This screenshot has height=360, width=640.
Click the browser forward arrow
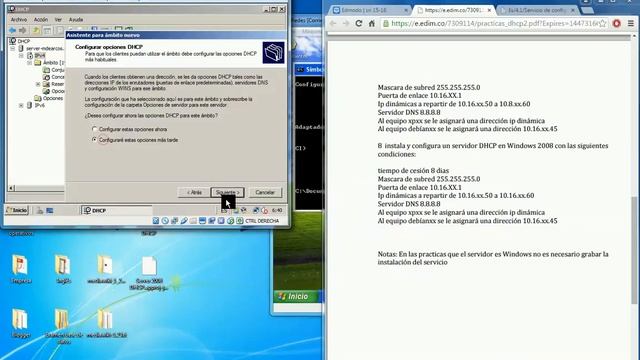(346, 24)
